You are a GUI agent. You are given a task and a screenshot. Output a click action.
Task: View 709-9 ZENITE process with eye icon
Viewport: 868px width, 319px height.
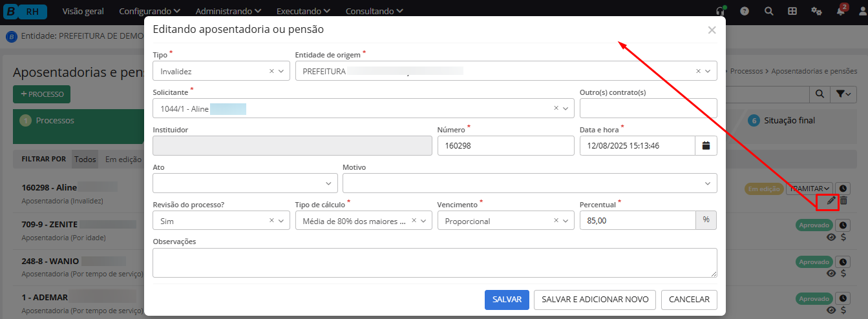tap(831, 238)
